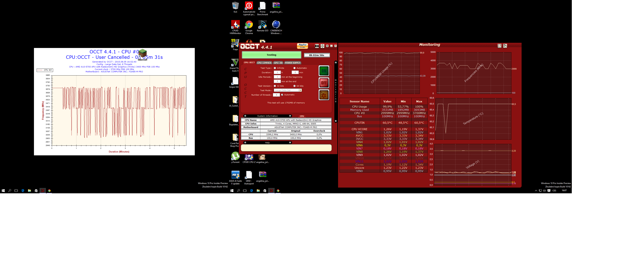Click the Number of threads field
The height and width of the screenshot is (276, 644).
276,95
